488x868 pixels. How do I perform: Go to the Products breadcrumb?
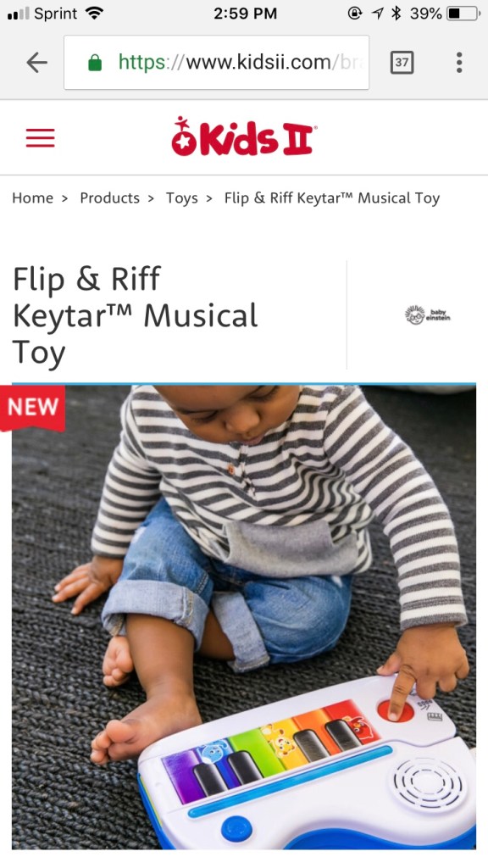coord(109,198)
